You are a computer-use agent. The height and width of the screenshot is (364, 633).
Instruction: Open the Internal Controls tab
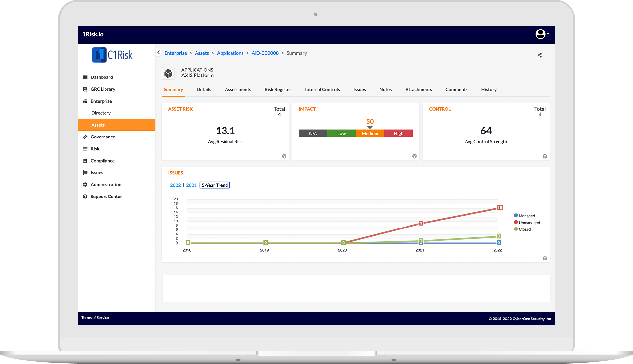(x=322, y=90)
